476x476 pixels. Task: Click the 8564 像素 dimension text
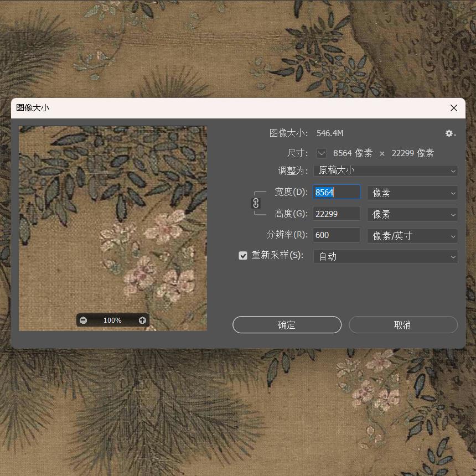353,153
